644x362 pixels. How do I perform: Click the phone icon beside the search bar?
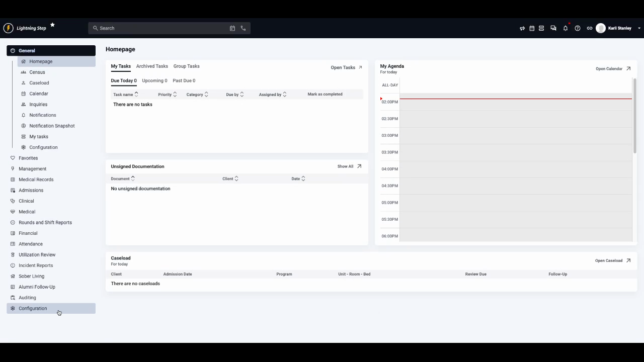click(244, 28)
